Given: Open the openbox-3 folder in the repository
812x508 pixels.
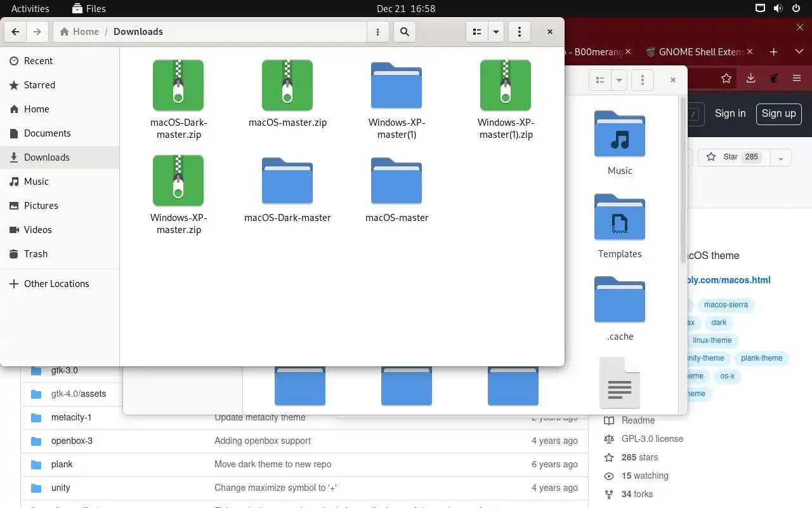Looking at the screenshot, I should point(72,441).
